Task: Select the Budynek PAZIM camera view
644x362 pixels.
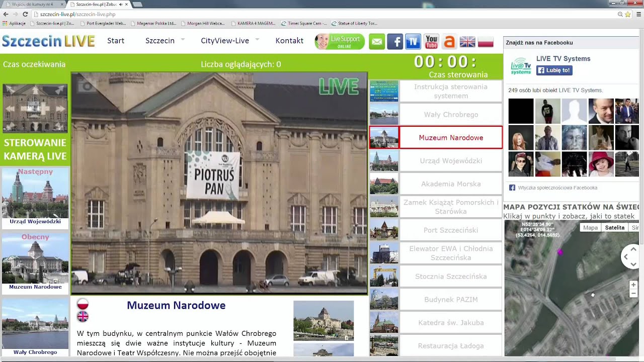Action: coord(451,299)
